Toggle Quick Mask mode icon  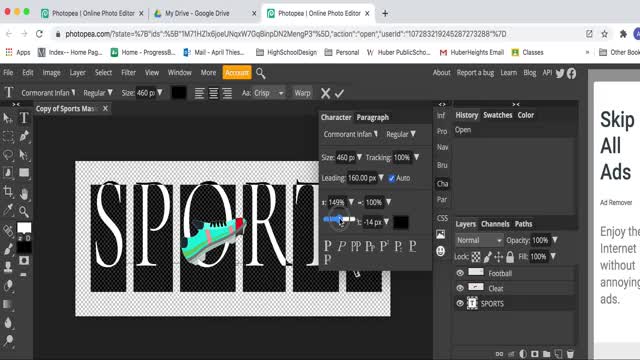[x=24, y=260]
